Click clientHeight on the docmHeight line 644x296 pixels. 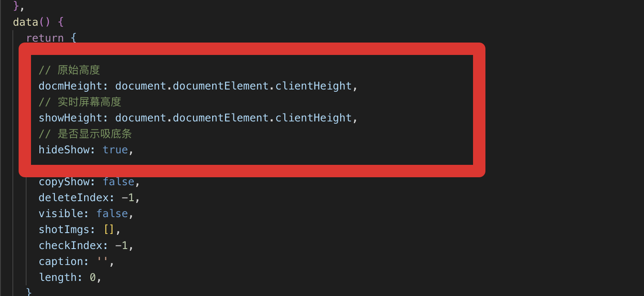point(313,86)
